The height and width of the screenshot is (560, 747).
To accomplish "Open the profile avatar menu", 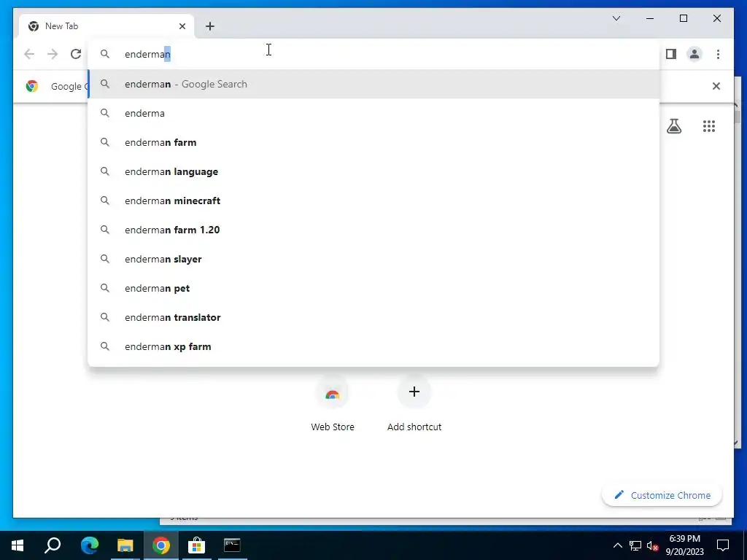I will [x=694, y=54].
